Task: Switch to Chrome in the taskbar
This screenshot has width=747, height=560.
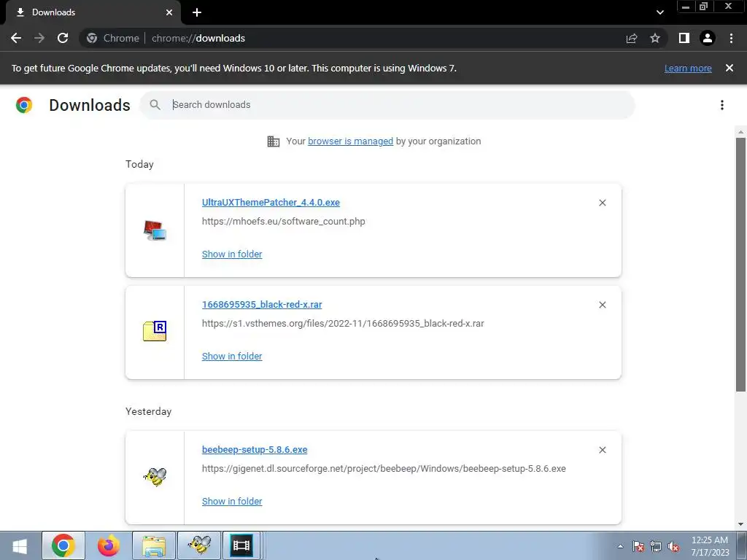Action: [63, 545]
